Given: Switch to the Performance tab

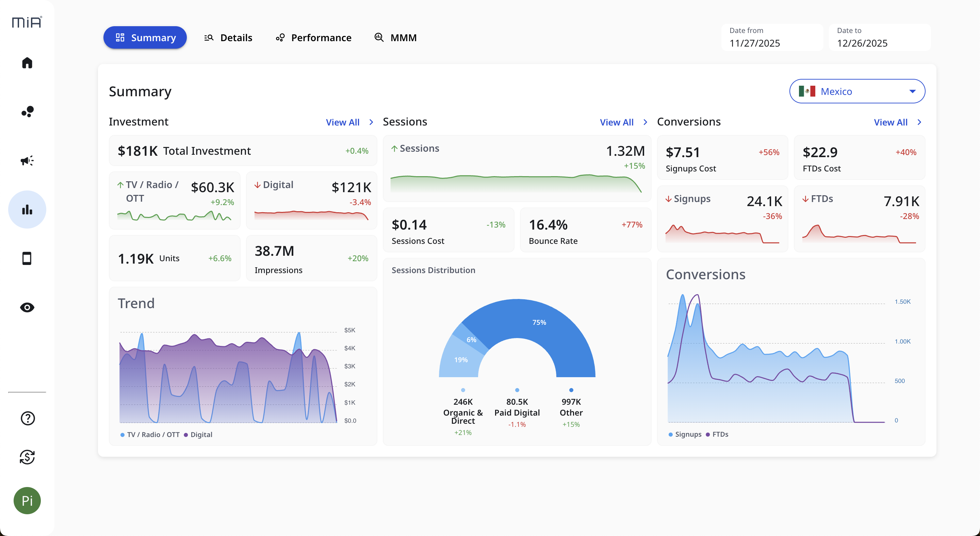Looking at the screenshot, I should [x=313, y=38].
